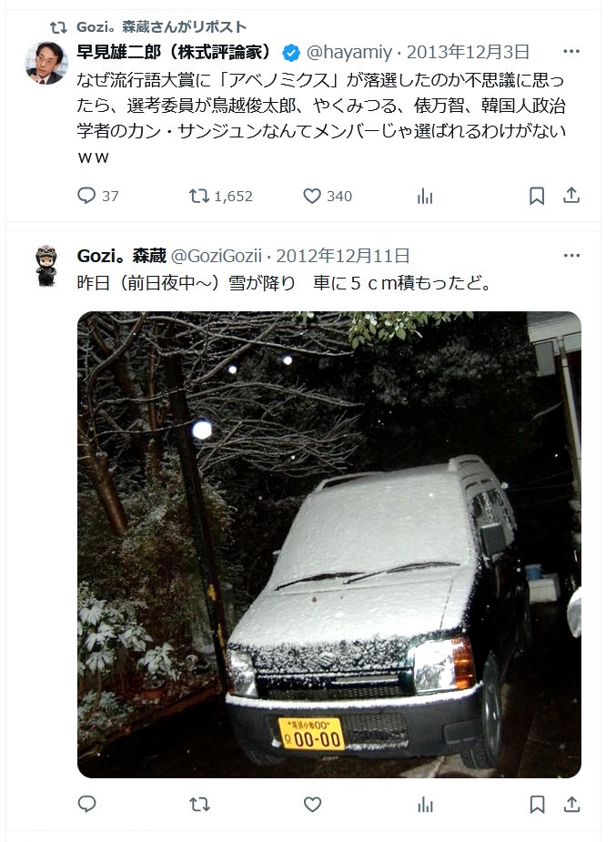Share the snowy car post
The width and height of the screenshot is (616, 842).
click(x=571, y=804)
